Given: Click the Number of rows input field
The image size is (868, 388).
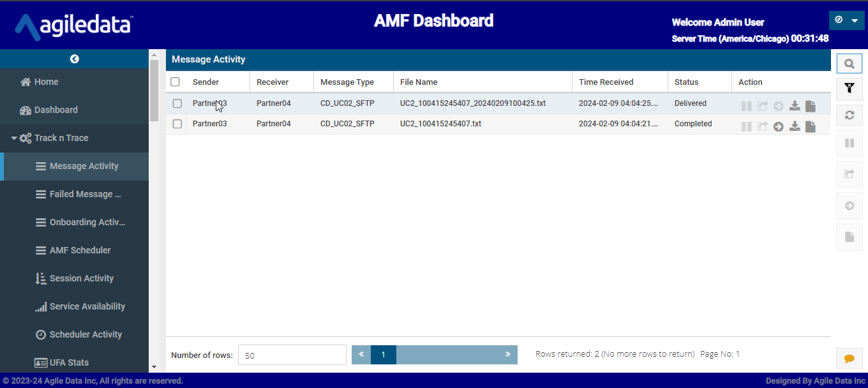Looking at the screenshot, I should (x=292, y=355).
